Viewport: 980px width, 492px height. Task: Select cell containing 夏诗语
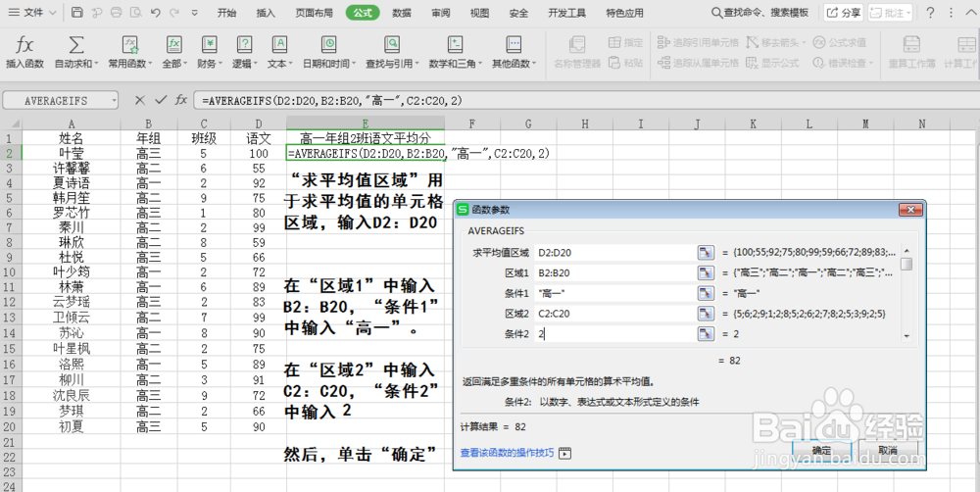pos(72,182)
